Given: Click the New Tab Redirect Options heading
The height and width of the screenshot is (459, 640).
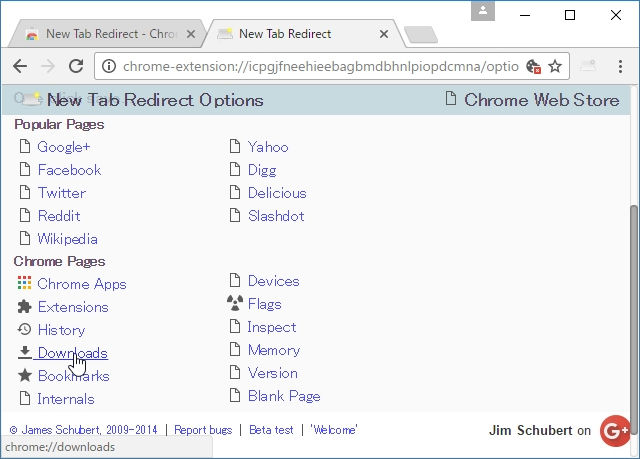Looking at the screenshot, I should click(x=155, y=100).
